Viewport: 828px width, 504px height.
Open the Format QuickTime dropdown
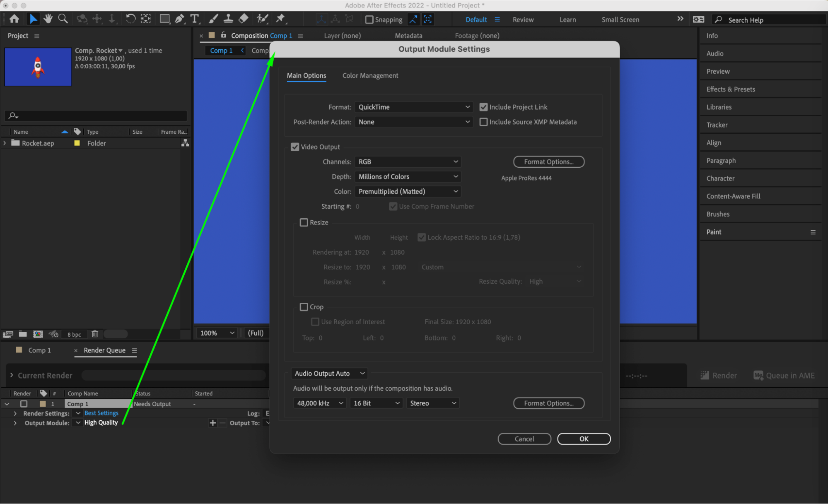point(413,107)
